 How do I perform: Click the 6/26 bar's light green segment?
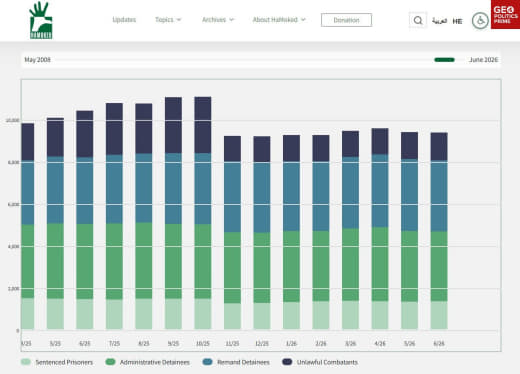439,315
